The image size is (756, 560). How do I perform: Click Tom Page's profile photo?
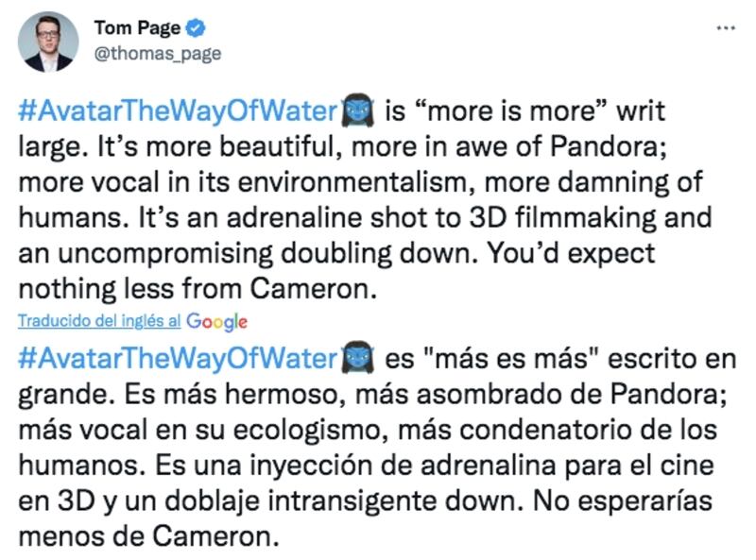(50, 41)
